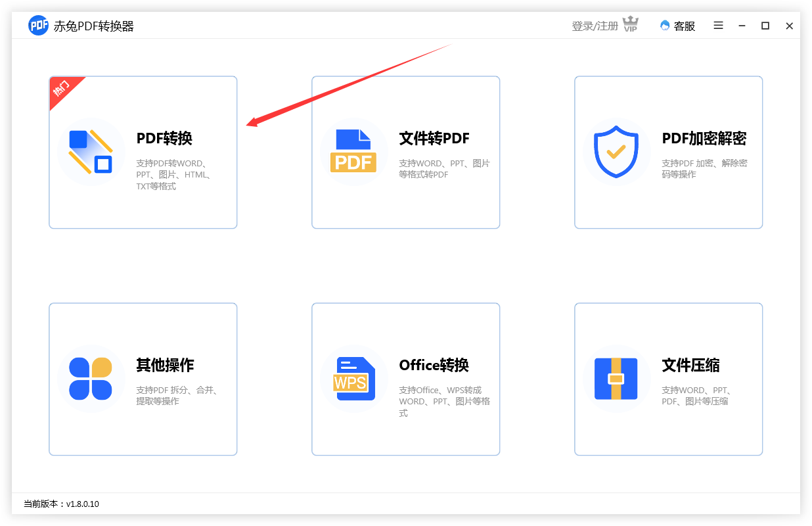This screenshot has height=526, width=812.
Task: Open the hamburger main menu
Action: [x=718, y=26]
